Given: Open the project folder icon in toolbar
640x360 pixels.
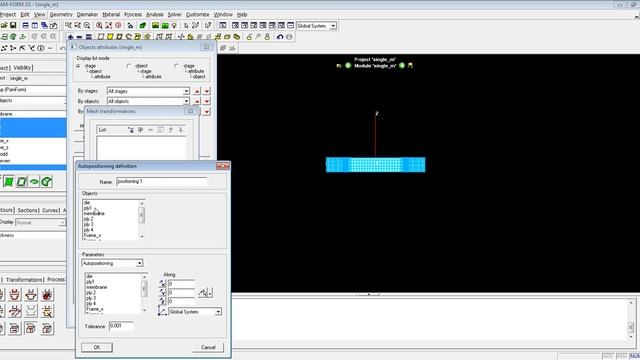Looking at the screenshot, I should pyautogui.click(x=4, y=26).
